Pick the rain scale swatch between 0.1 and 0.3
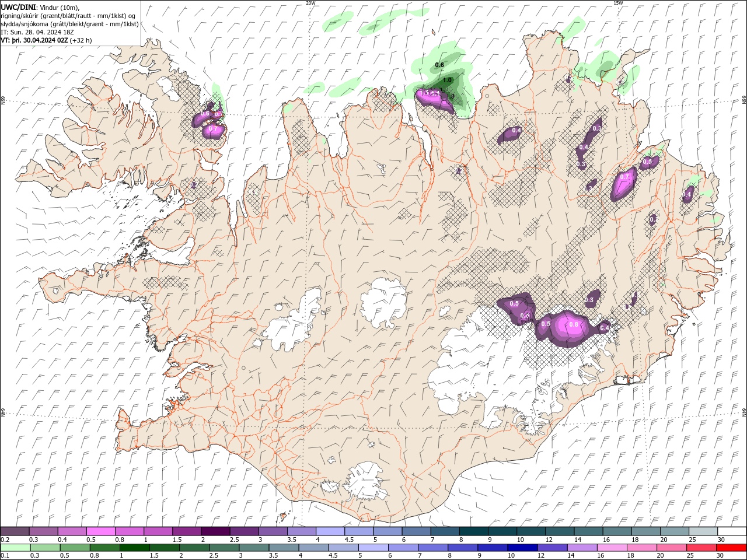 click(x=16, y=548)
